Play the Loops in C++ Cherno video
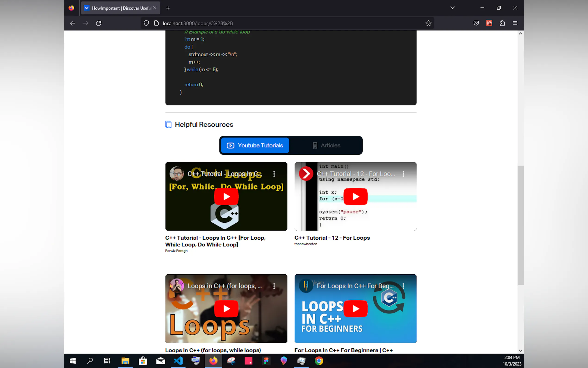Viewport: 588px width, 368px height. [226, 309]
